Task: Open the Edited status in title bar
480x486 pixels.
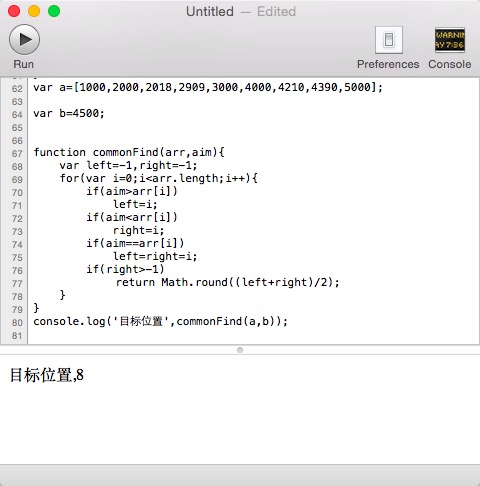Action: (276, 12)
